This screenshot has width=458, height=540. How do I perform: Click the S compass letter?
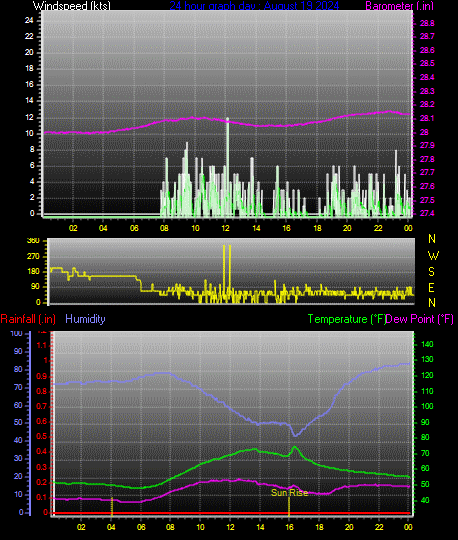[x=431, y=272]
